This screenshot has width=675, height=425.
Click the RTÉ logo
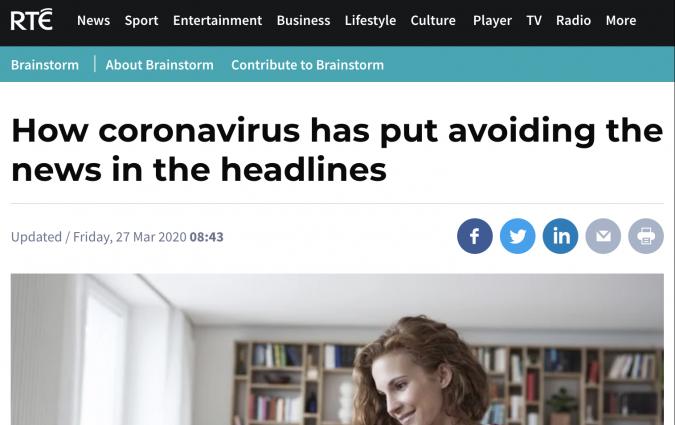click(31, 20)
